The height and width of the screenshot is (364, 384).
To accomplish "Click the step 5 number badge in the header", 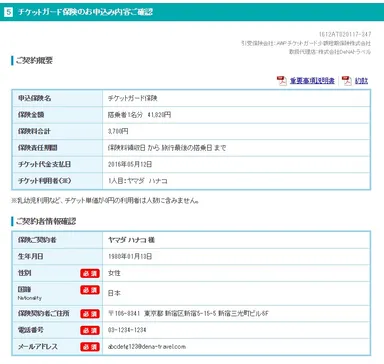I will pos(8,12).
